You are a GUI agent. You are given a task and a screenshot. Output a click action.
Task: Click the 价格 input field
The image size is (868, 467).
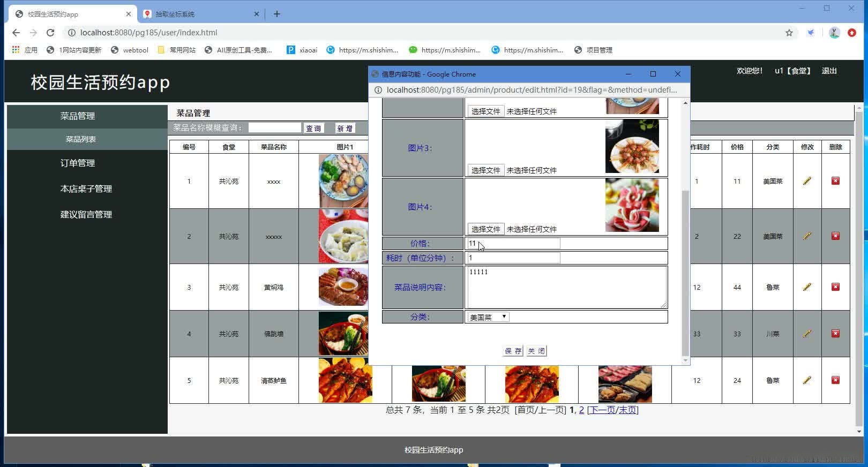click(x=513, y=243)
